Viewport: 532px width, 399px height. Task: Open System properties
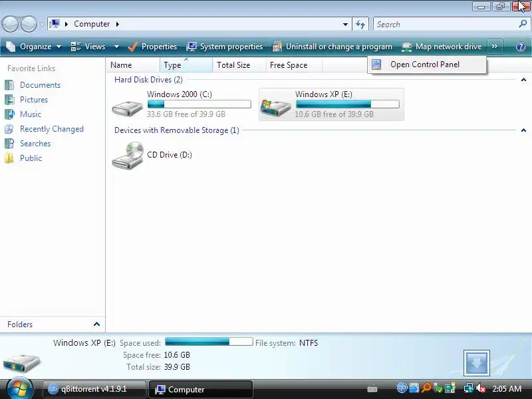click(x=225, y=47)
